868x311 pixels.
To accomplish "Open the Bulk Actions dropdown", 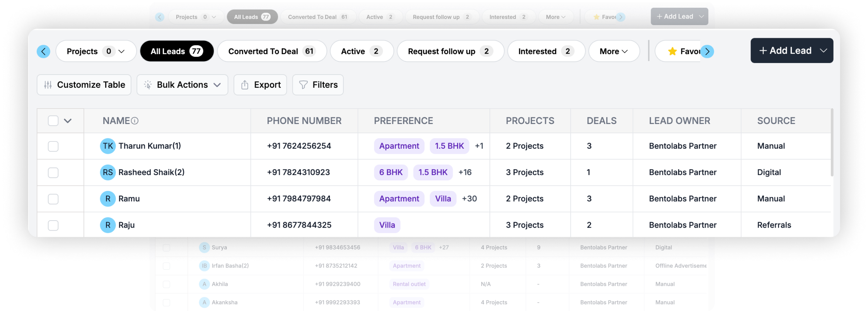I will (182, 85).
